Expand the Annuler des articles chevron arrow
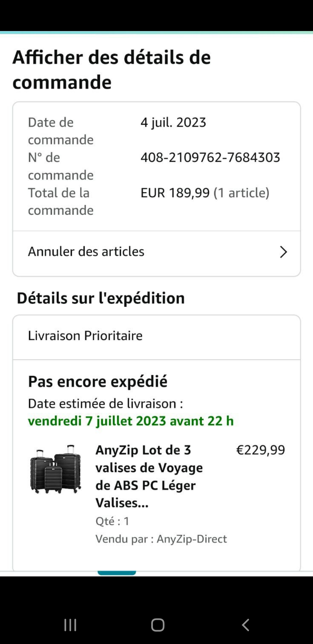 pos(283,252)
